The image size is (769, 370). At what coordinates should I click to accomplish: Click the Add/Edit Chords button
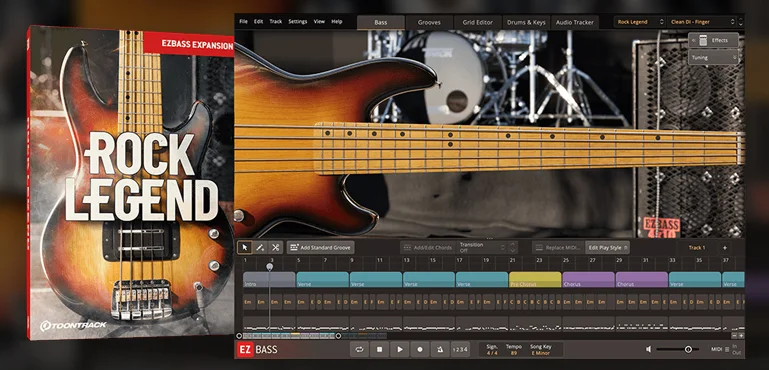(428, 248)
